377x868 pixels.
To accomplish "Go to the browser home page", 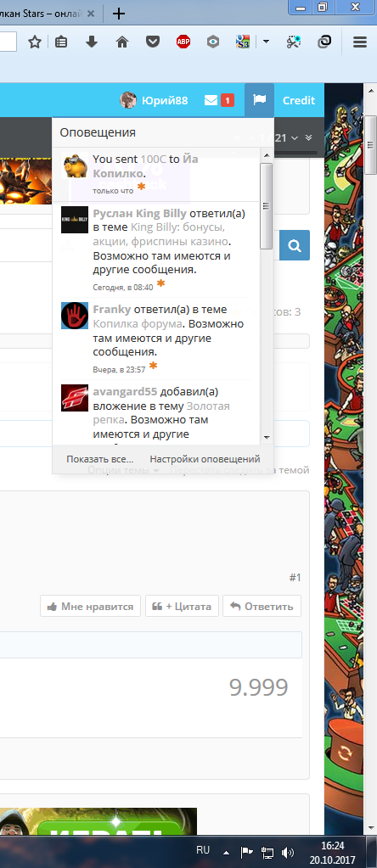I will click(122, 42).
